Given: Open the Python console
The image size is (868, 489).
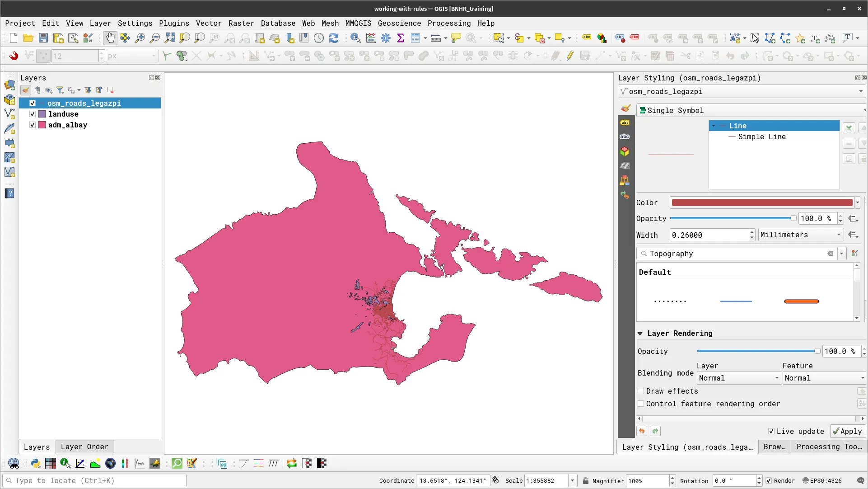Looking at the screenshot, I should (35, 463).
